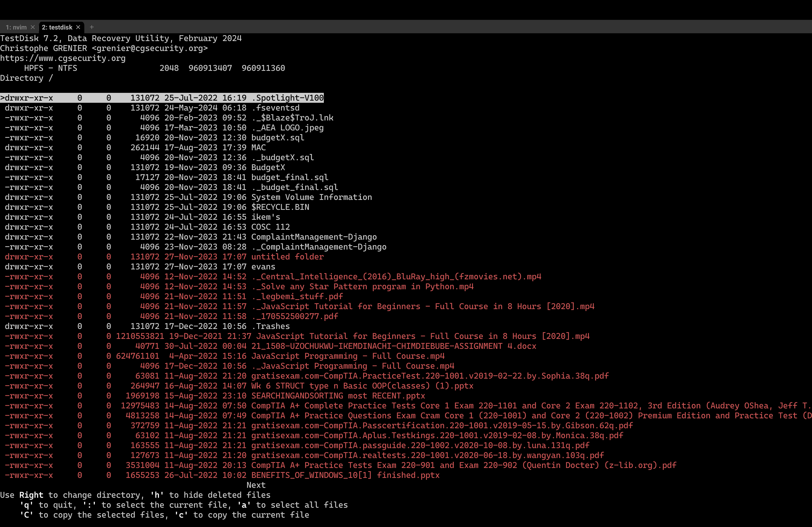Select the BENEFITS_OF_WINDOWS_10[1] finished.pptx file
Screen dimensions: 812x527
coord(345,475)
